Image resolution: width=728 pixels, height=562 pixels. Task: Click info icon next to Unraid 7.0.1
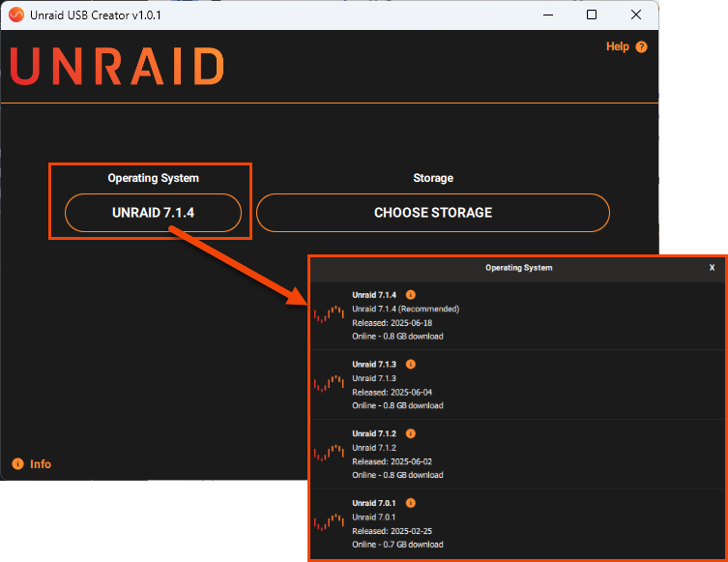pos(410,503)
